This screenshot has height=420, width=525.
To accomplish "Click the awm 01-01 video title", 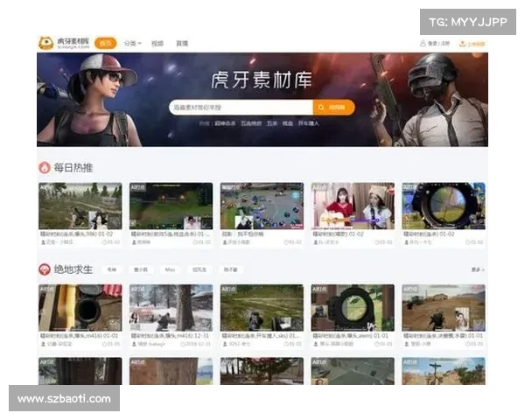I will (x=351, y=336).
